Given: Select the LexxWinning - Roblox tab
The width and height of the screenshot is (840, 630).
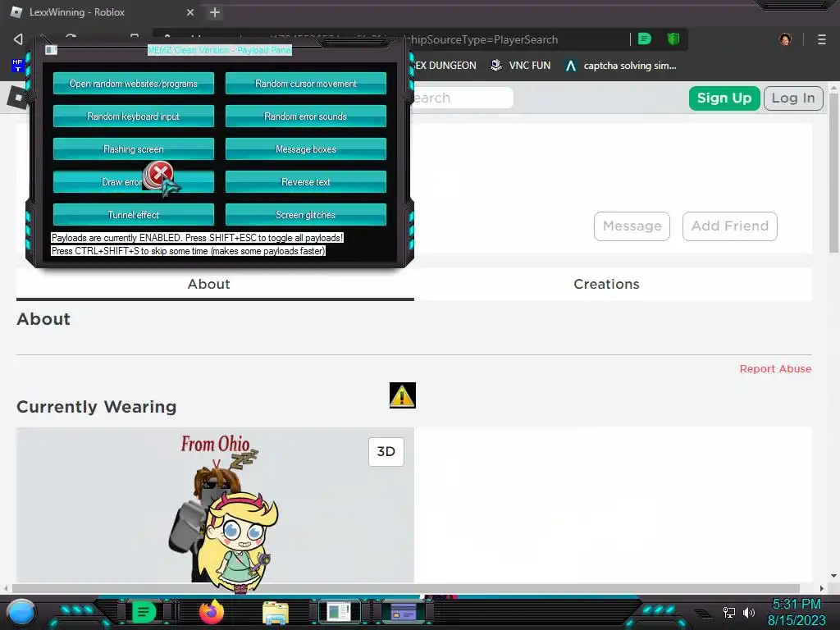Looking at the screenshot, I should (x=103, y=12).
